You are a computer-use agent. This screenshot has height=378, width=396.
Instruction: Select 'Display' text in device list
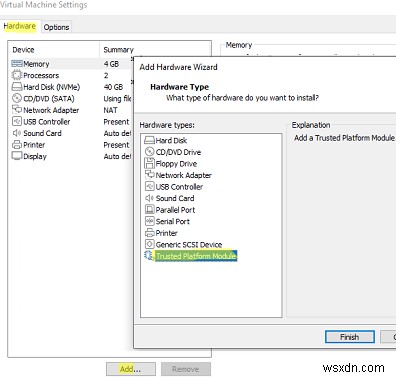click(x=35, y=156)
